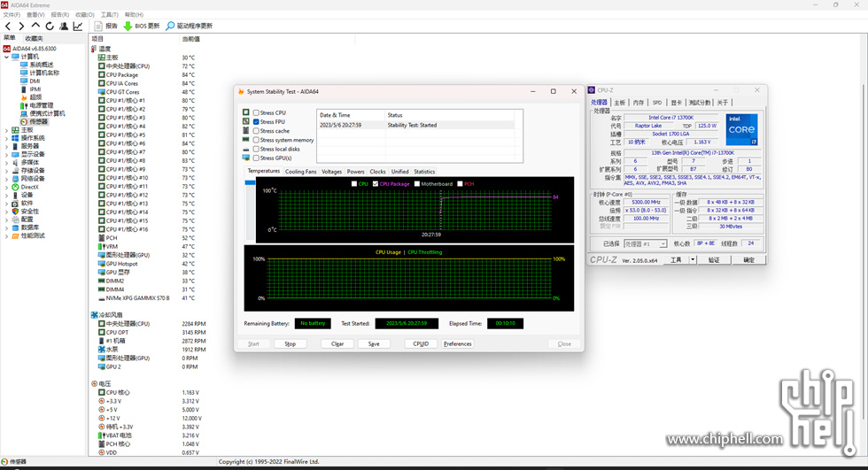Check CPU in the temperature graph legend
Screen dimensions: 868x470
[x=354, y=183]
